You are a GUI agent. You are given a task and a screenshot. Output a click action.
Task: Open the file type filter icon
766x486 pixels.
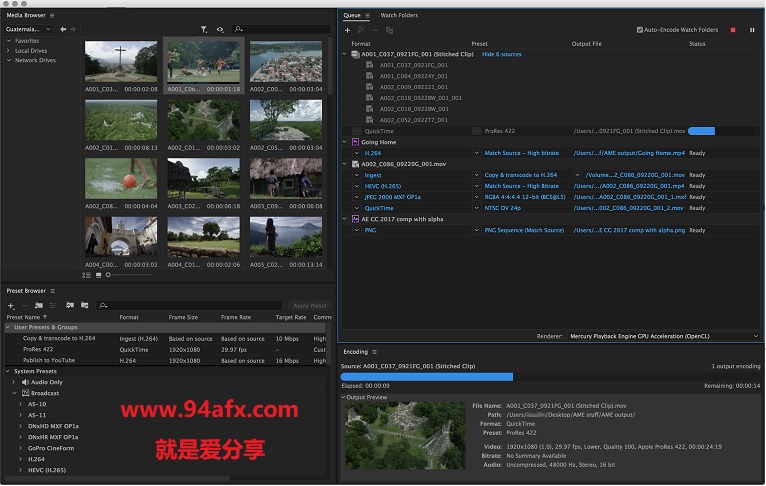(x=204, y=30)
